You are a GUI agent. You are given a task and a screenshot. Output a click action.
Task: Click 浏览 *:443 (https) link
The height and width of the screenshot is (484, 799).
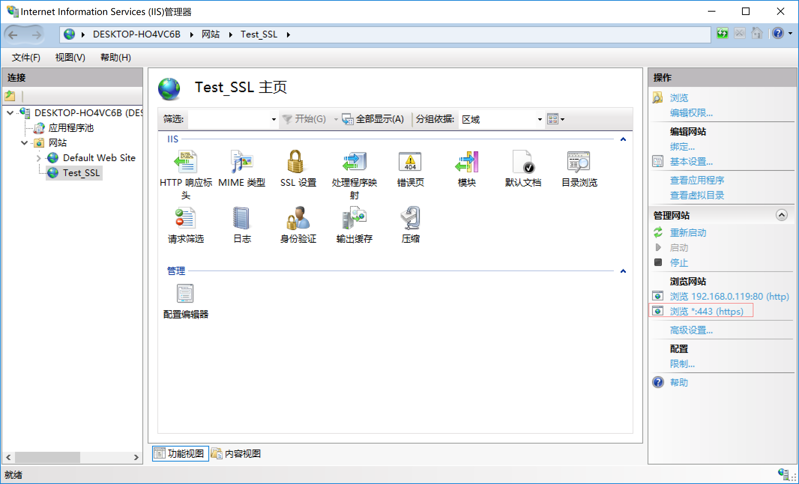point(706,311)
